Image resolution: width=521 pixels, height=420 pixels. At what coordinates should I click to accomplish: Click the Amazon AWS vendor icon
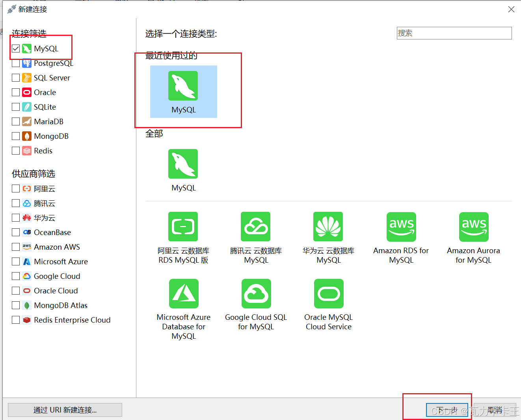[x=27, y=247]
